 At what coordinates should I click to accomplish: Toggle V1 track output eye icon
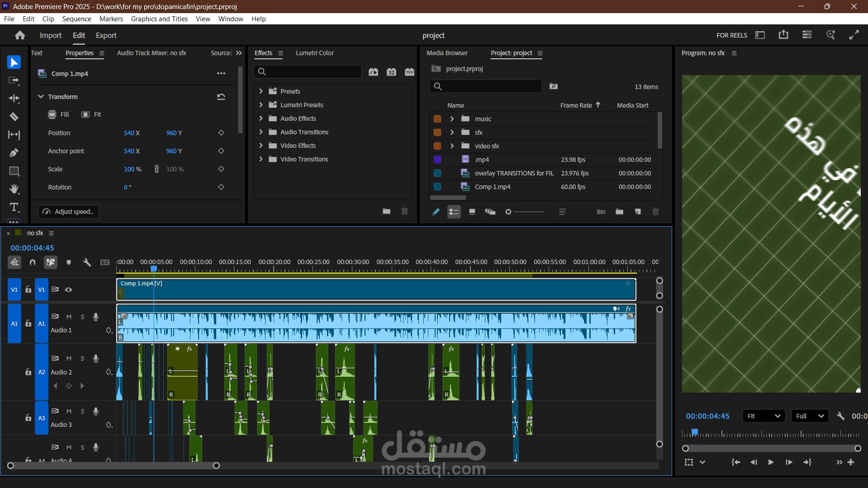[69, 290]
